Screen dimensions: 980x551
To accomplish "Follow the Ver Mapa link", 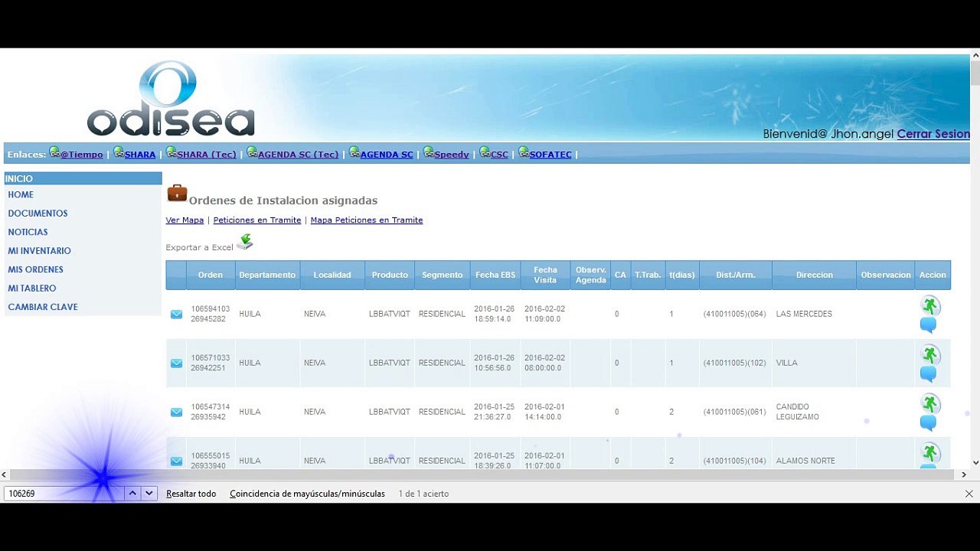I will click(x=185, y=220).
